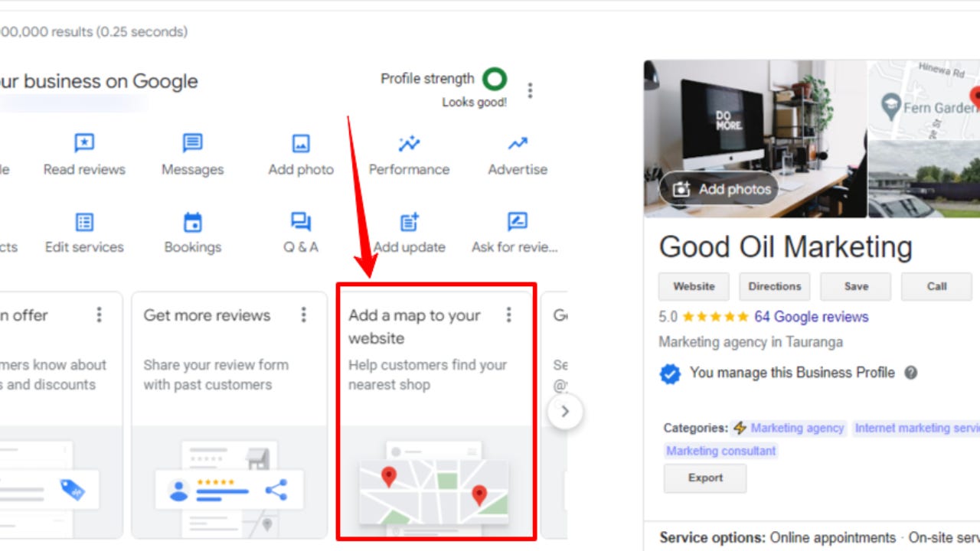
Task: Click the Export button
Action: click(x=705, y=478)
